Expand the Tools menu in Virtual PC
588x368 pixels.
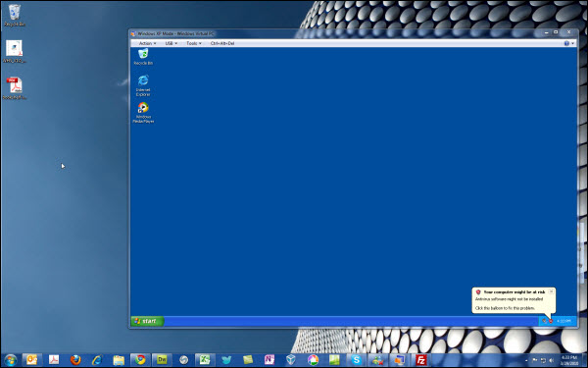193,43
